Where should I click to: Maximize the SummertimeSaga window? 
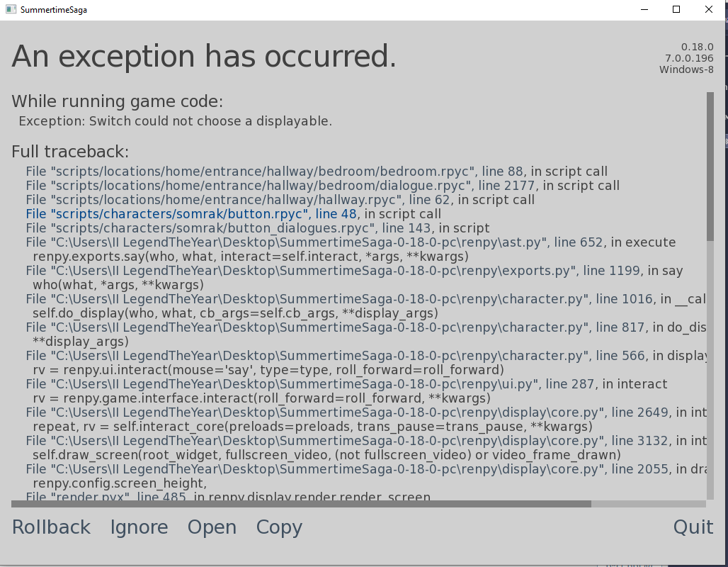tap(676, 10)
